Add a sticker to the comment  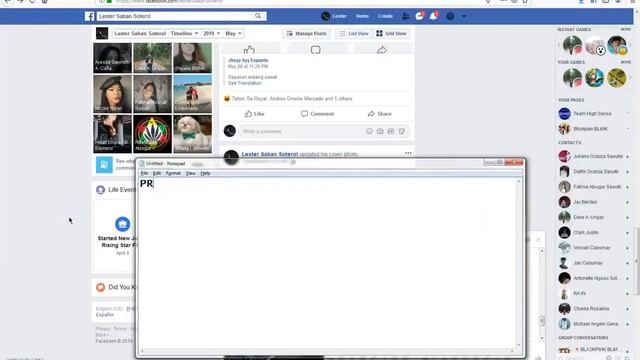coord(402,131)
